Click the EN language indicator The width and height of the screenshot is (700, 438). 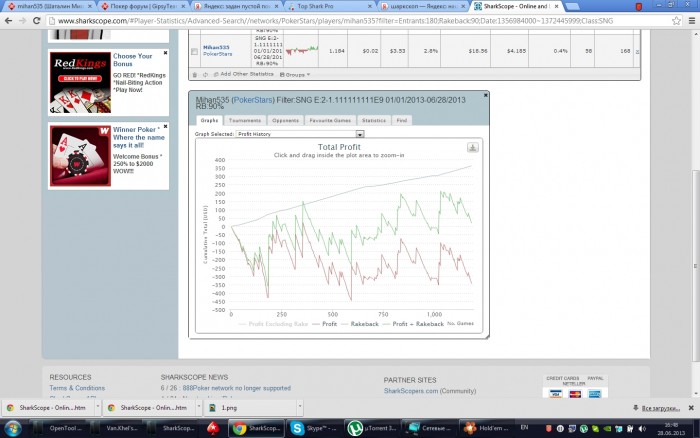click(525, 427)
